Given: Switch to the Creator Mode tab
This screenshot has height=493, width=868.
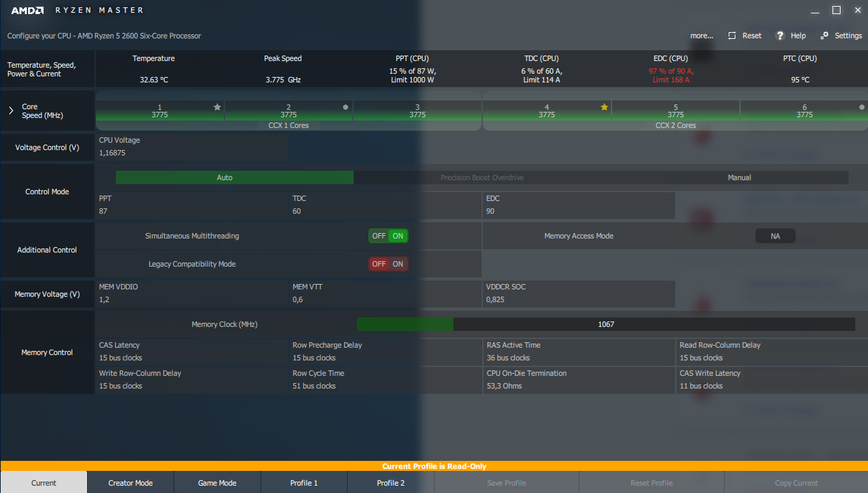Looking at the screenshot, I should click(x=131, y=482).
